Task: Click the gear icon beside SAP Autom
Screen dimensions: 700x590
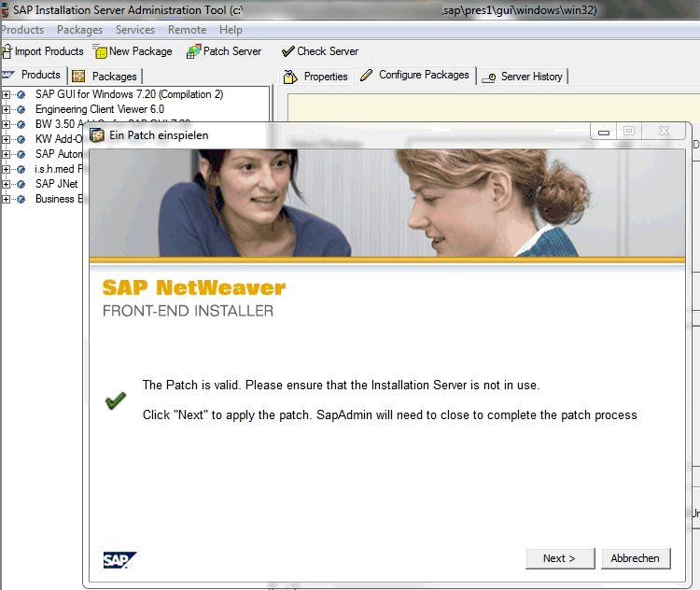Action: [21, 155]
